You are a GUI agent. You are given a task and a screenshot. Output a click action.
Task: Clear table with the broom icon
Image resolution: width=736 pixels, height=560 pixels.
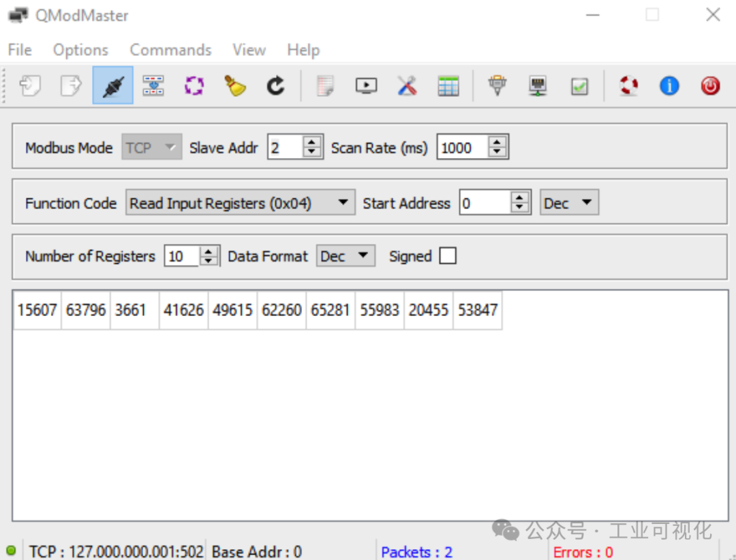234,86
